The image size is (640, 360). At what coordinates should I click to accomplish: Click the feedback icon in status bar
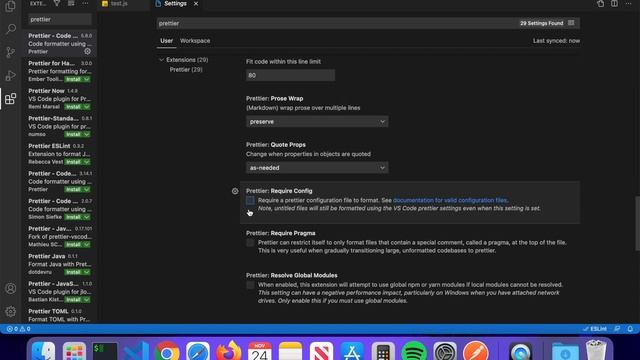[x=617, y=329]
